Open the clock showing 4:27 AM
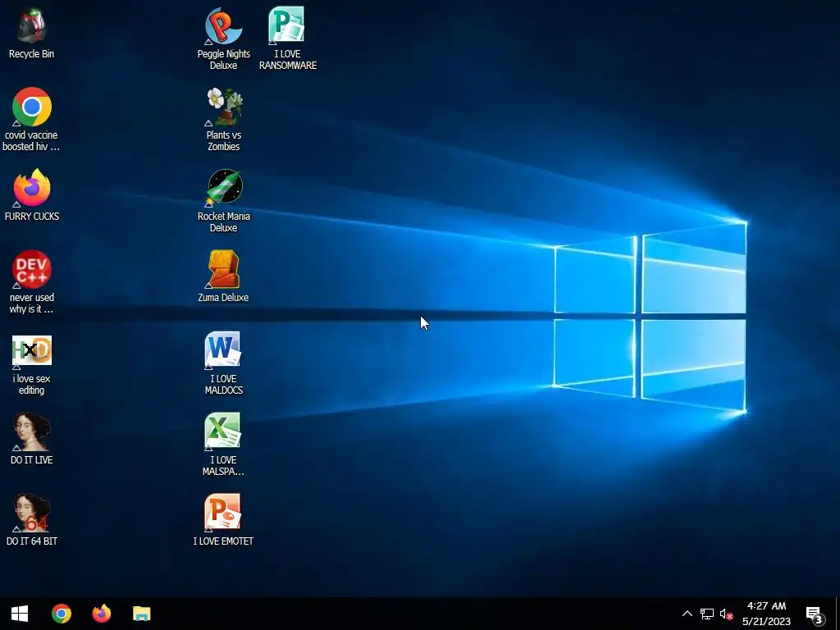Screen dimensions: 840x630 (766, 614)
